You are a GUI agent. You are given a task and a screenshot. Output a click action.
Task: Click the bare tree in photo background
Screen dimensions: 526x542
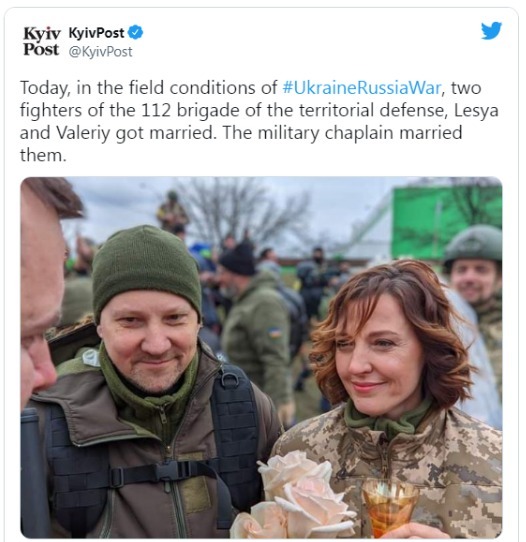coord(242,211)
